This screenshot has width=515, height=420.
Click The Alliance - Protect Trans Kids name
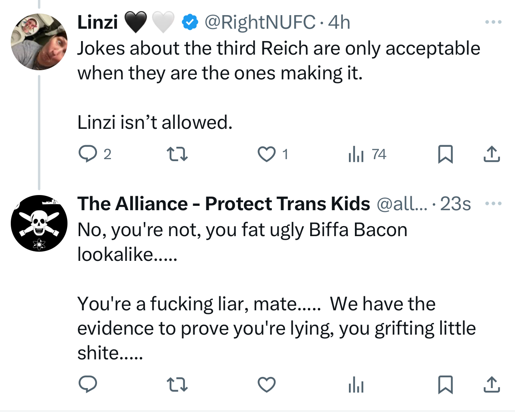[x=224, y=204]
